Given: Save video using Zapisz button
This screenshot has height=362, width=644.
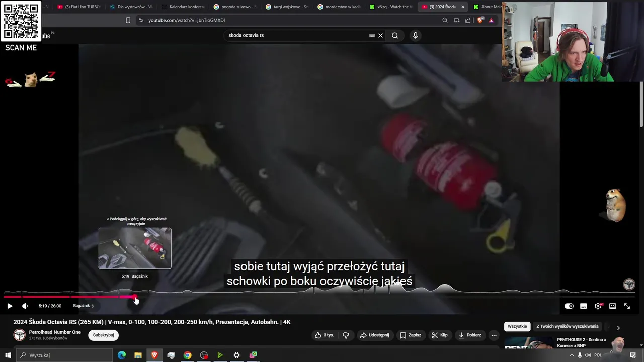Looking at the screenshot, I should (410, 335).
